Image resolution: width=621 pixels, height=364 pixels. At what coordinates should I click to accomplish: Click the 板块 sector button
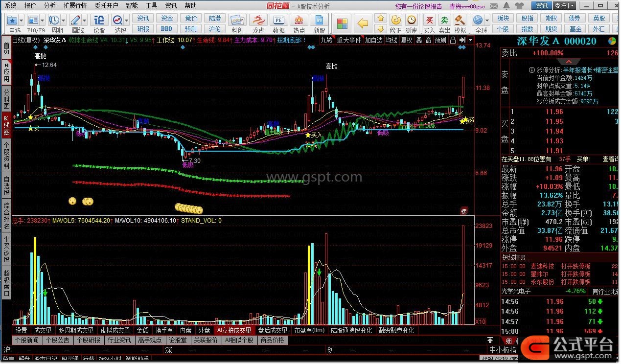(x=503, y=18)
